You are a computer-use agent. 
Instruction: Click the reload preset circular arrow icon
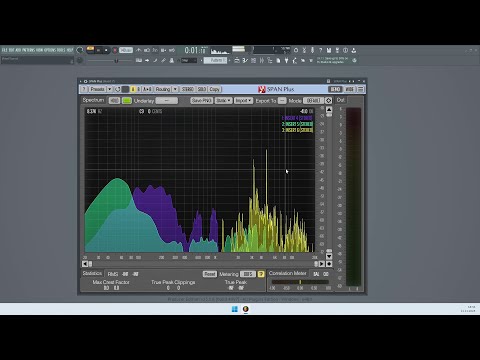[117, 89]
